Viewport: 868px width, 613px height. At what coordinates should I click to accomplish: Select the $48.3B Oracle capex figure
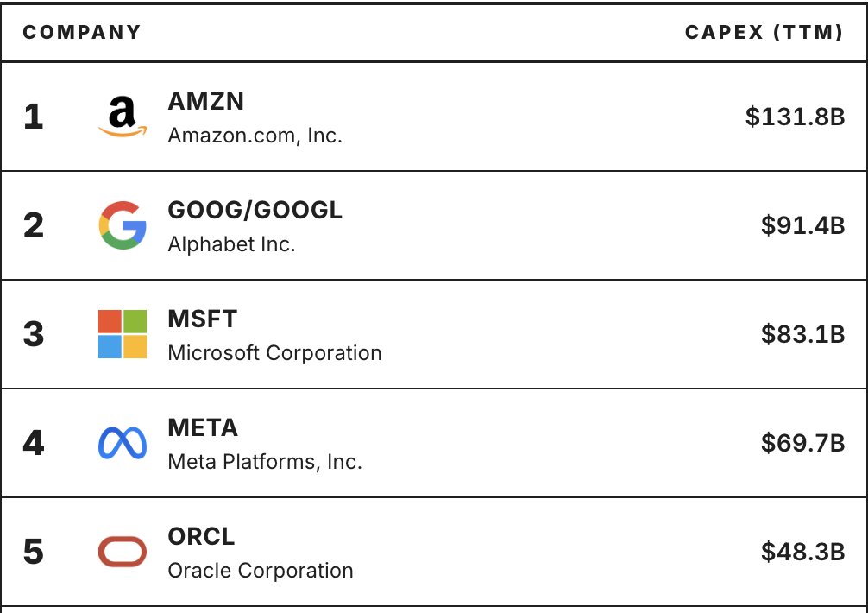tap(802, 552)
